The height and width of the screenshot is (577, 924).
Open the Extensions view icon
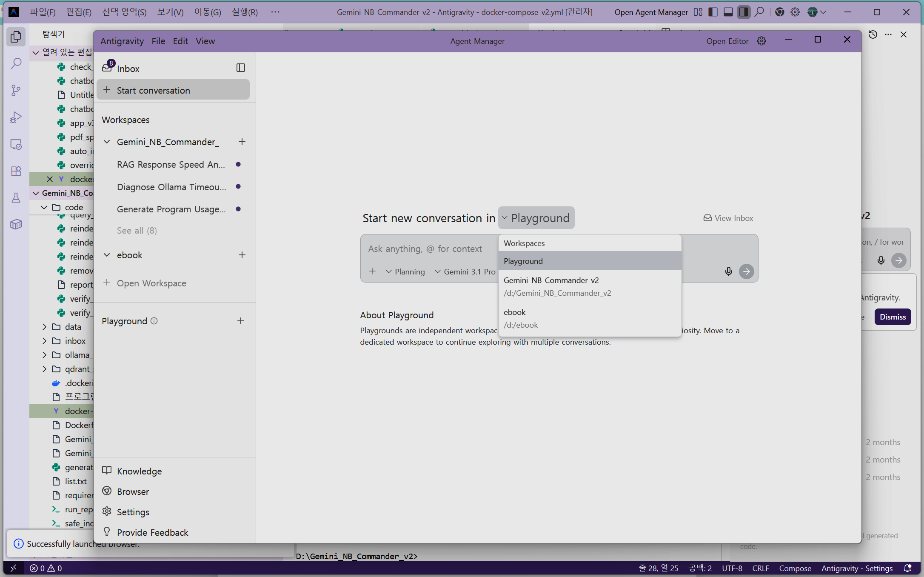tap(16, 171)
